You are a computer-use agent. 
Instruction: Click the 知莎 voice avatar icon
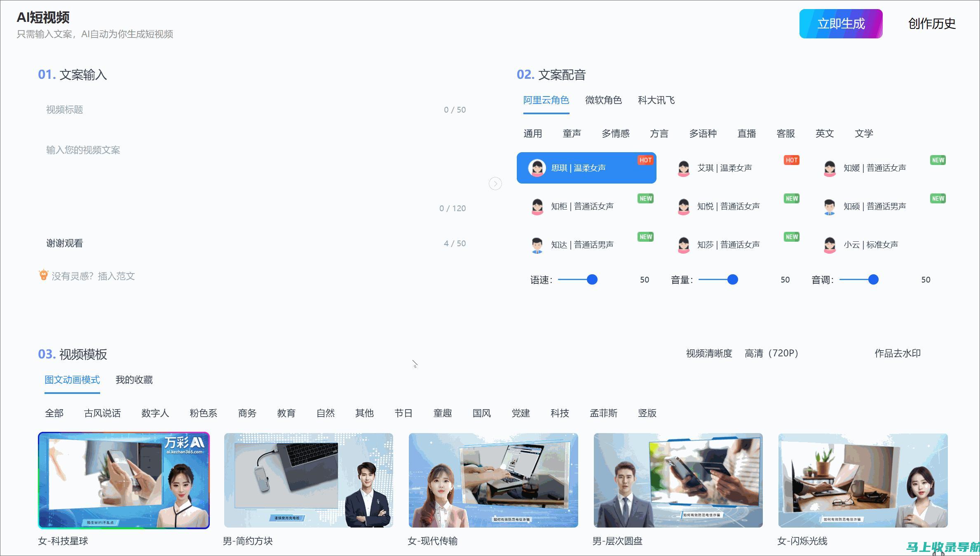coord(684,245)
